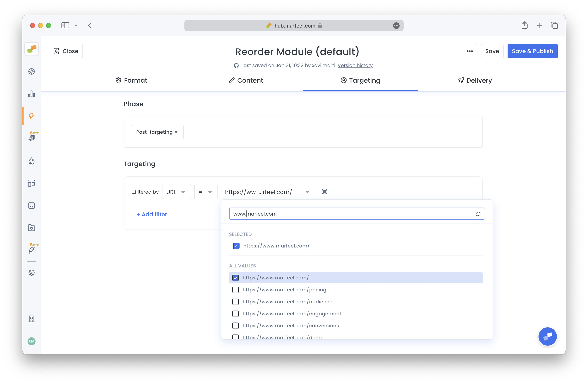Click the Save & Publish button

[532, 51]
